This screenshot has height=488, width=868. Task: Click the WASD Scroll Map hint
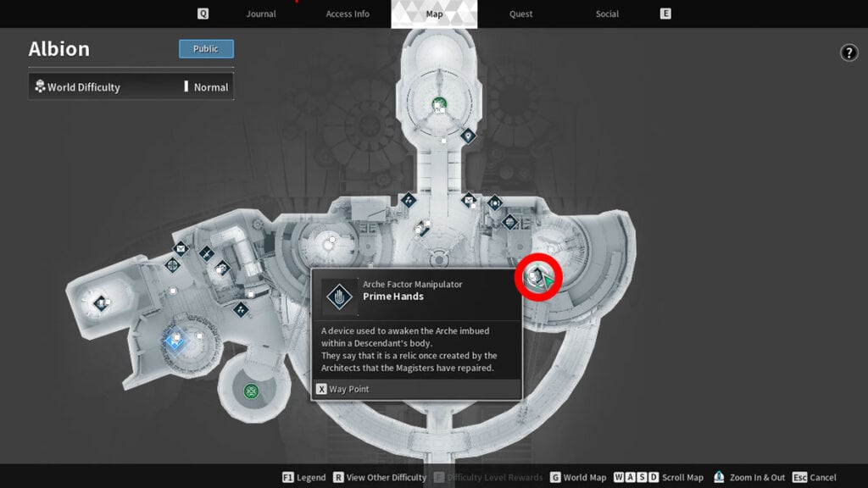pos(659,478)
